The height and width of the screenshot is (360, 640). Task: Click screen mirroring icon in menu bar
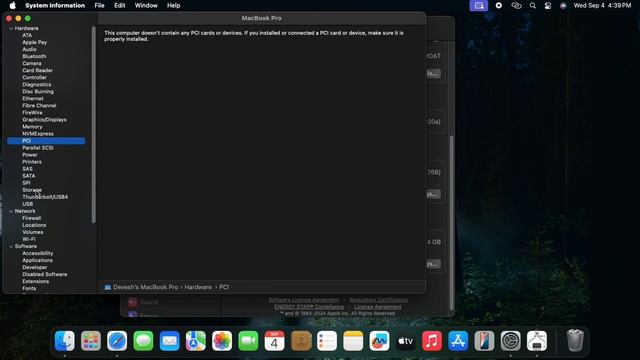click(479, 5)
